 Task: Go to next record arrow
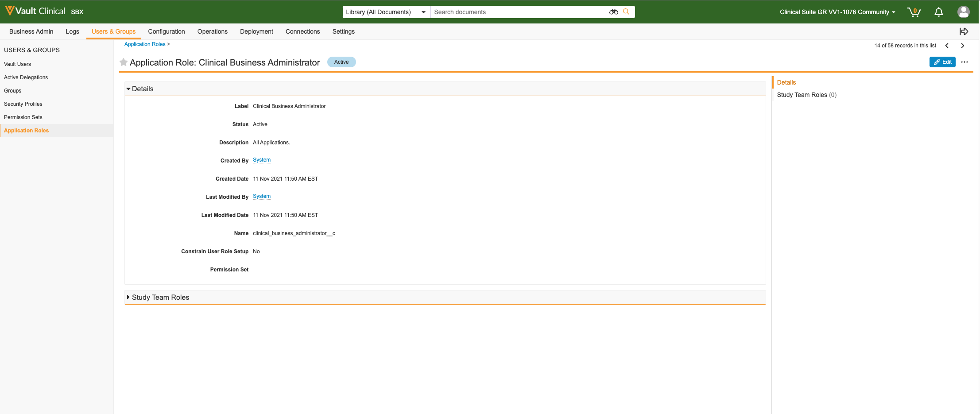(962, 46)
